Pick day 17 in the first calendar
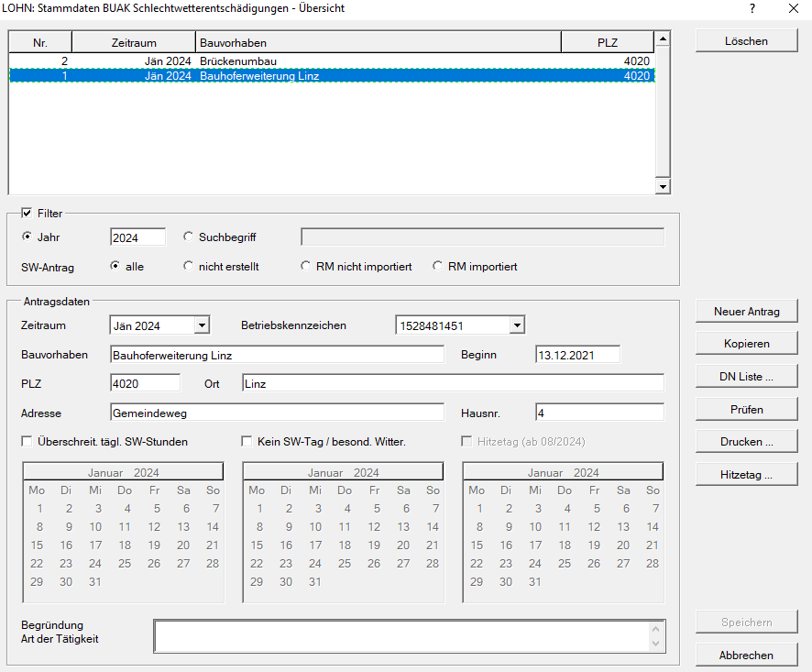The width and height of the screenshot is (812, 672). (95, 545)
